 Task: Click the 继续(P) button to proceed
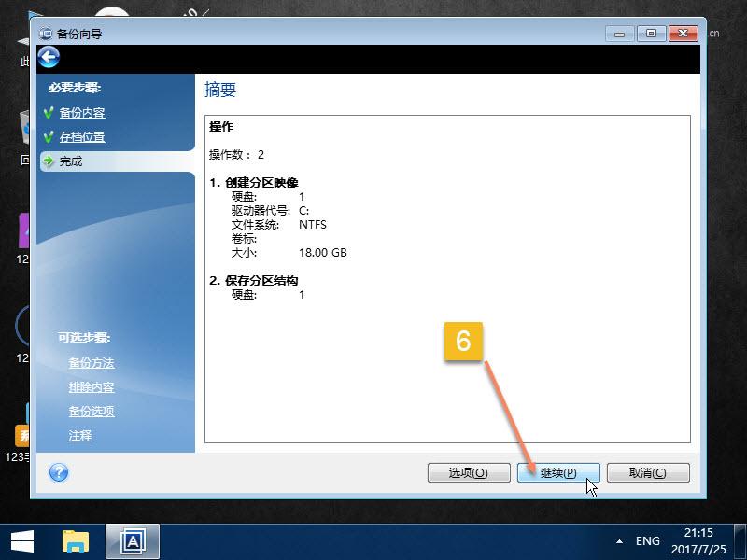pyautogui.click(x=558, y=473)
